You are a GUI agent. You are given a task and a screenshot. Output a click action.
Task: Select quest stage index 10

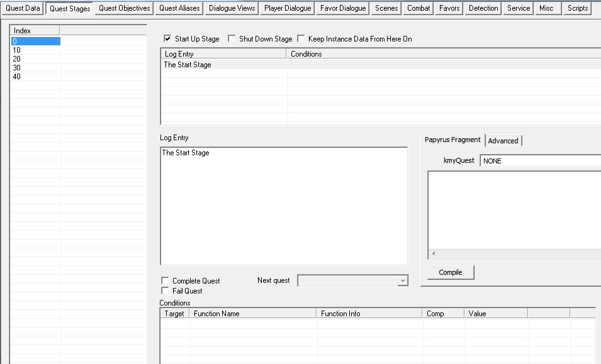17,50
